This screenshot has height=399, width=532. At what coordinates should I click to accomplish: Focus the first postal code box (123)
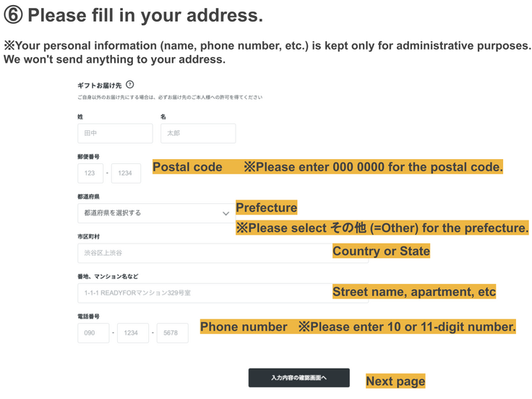pos(90,173)
